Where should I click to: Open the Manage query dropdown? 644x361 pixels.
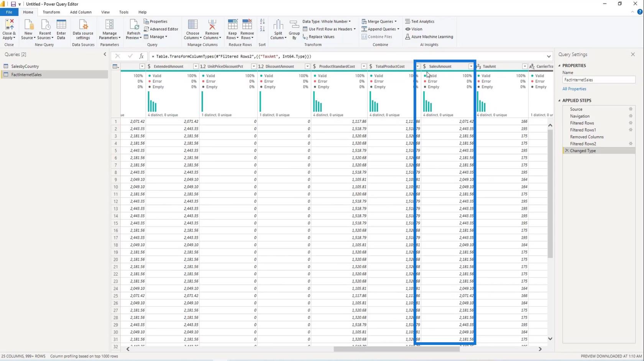click(x=156, y=37)
